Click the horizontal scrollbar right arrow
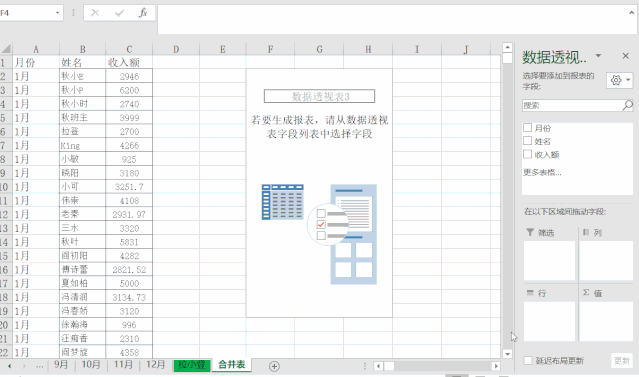This screenshot has width=639, height=377. [496, 366]
